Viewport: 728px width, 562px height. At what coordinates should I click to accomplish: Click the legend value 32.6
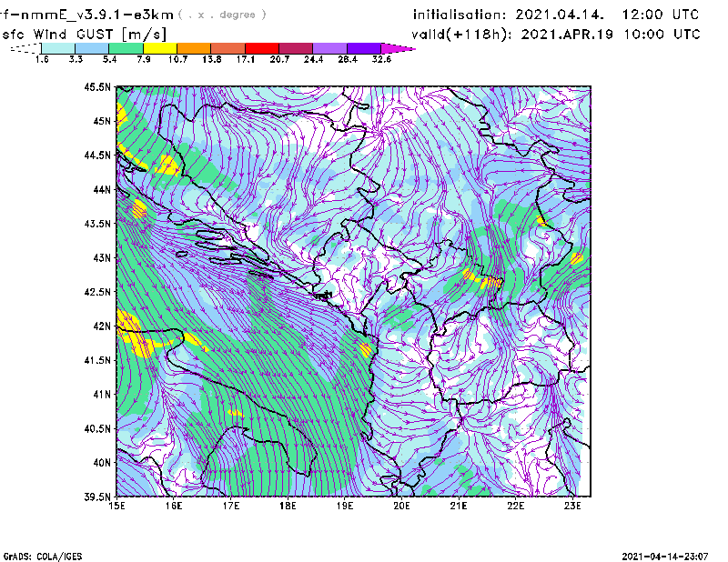[x=381, y=59]
